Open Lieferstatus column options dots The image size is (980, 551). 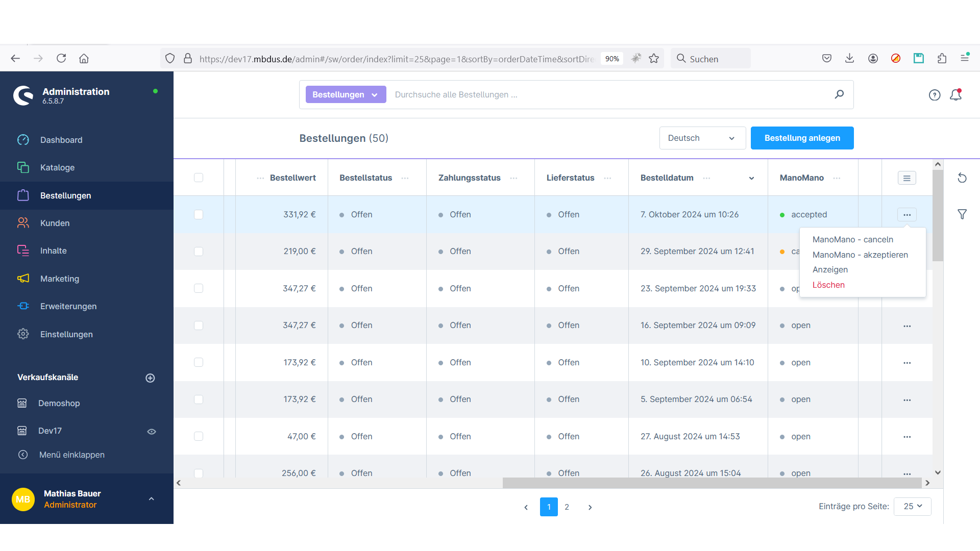coord(607,178)
